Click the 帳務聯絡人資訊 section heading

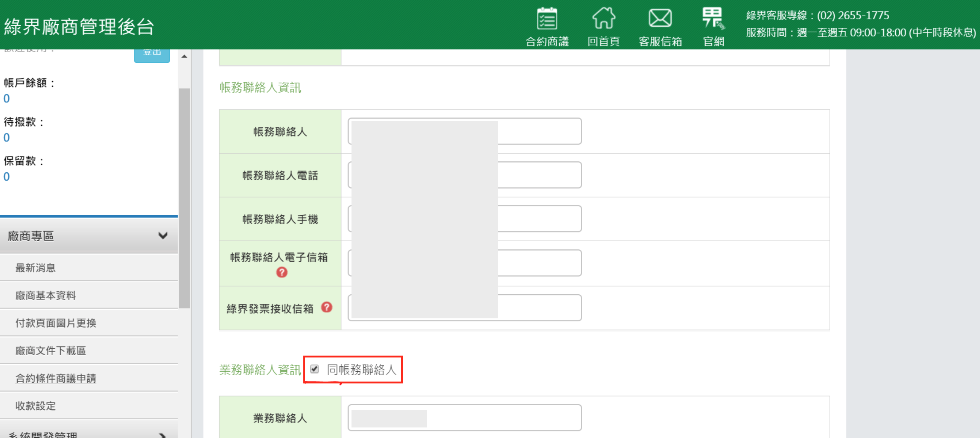[260, 88]
